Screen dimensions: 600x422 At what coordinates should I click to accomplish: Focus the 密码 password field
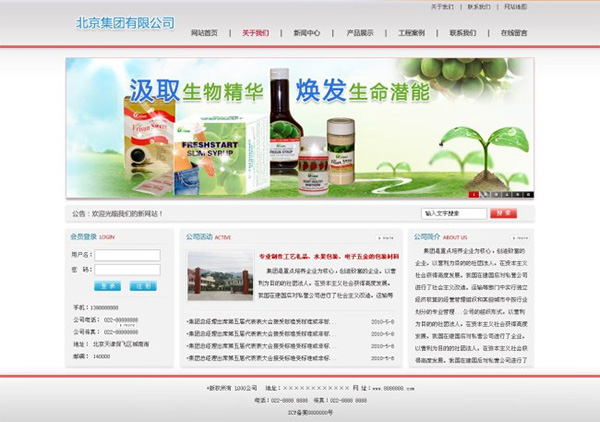[127, 270]
